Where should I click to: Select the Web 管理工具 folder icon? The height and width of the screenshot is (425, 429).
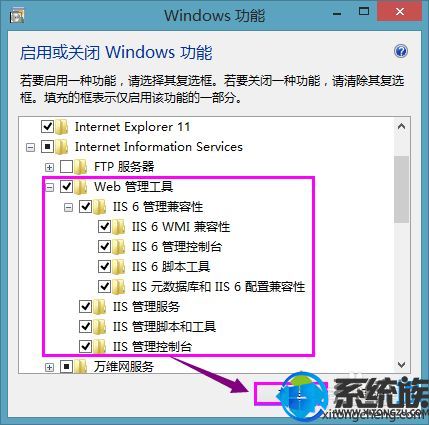[81, 187]
